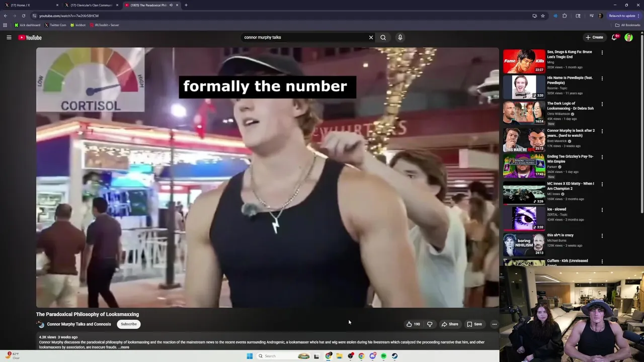Open options for Dark Logic of Looksmaxxing video
The image size is (644, 362).
(x=602, y=105)
